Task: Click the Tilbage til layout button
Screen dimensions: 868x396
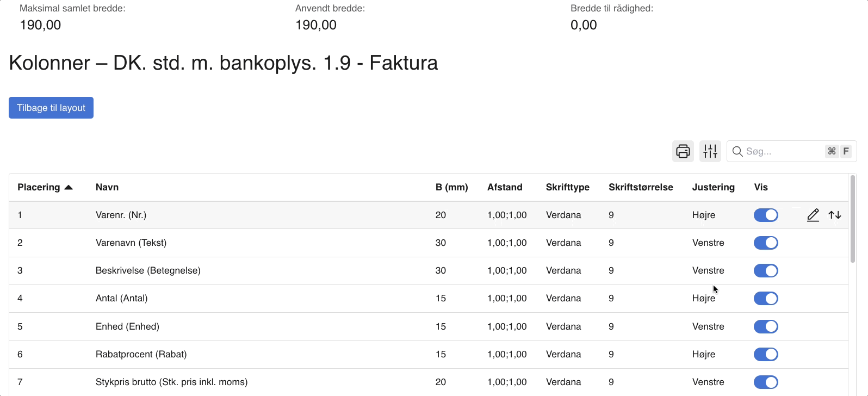Action: coord(51,108)
